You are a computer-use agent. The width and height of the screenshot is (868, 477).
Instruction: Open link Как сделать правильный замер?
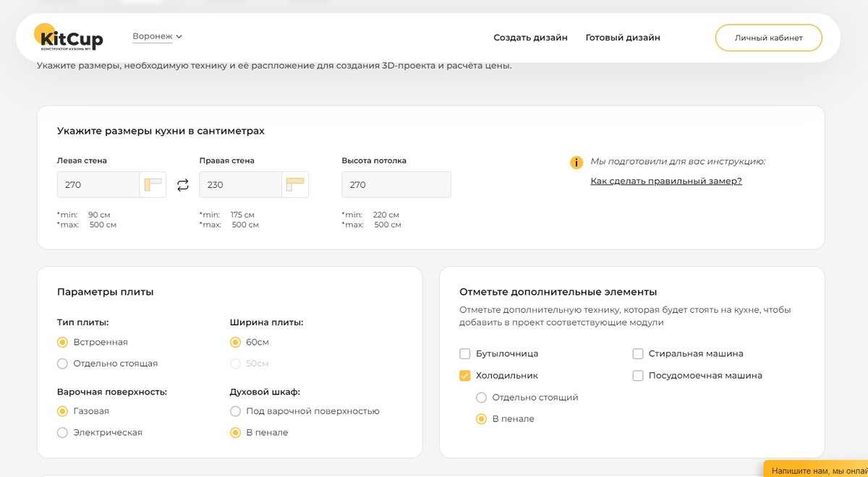666,181
